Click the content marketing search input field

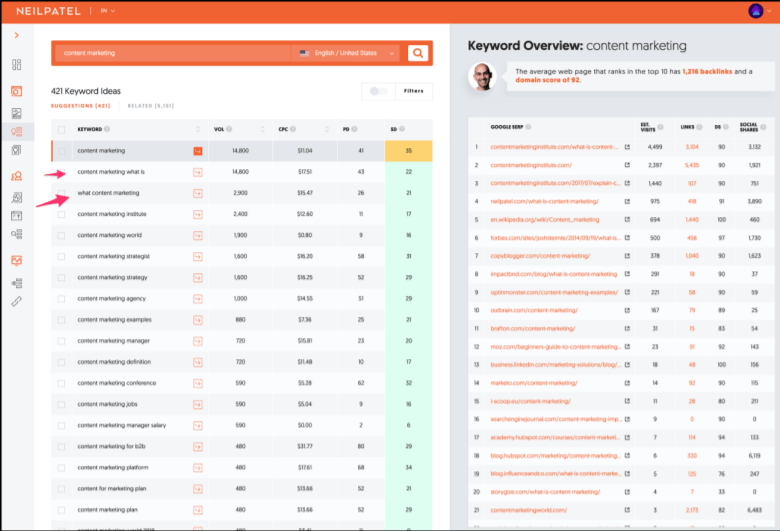coord(172,53)
